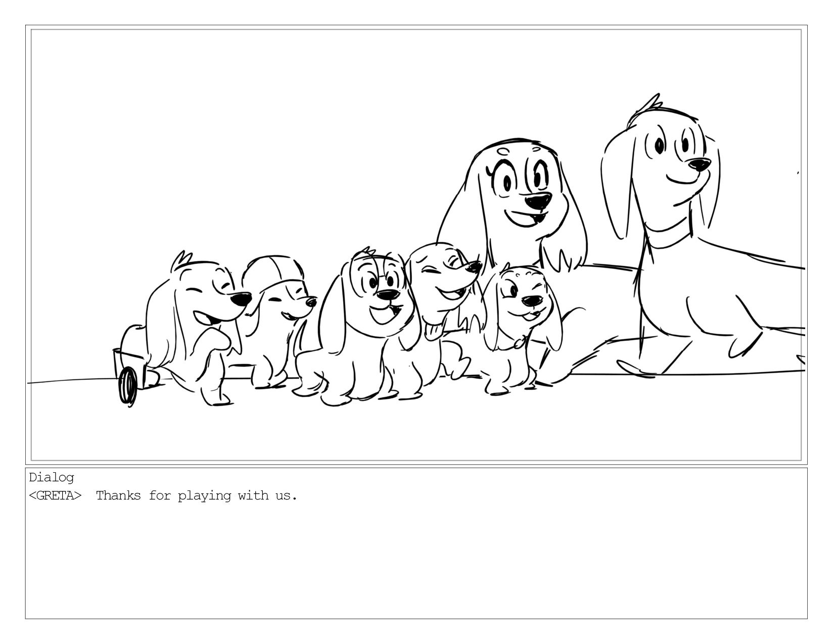Click the word "Thanks" in the dialog
The width and height of the screenshot is (834, 644).
tap(118, 496)
